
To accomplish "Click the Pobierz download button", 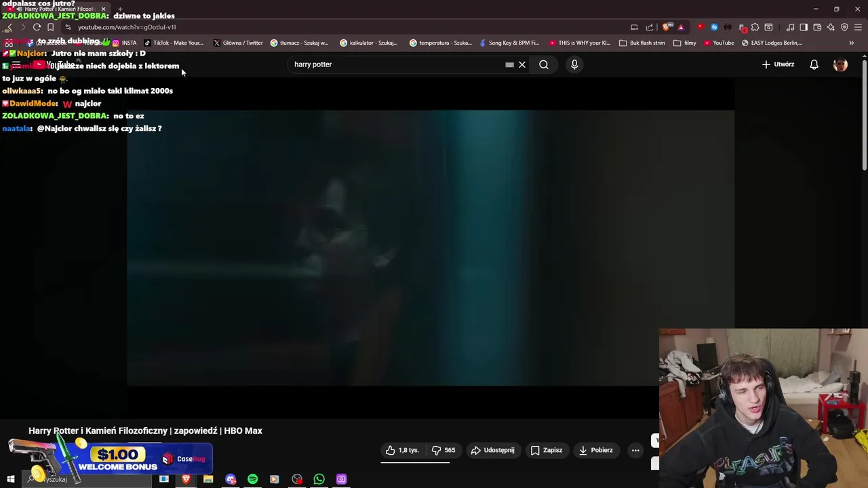I will (x=595, y=450).
